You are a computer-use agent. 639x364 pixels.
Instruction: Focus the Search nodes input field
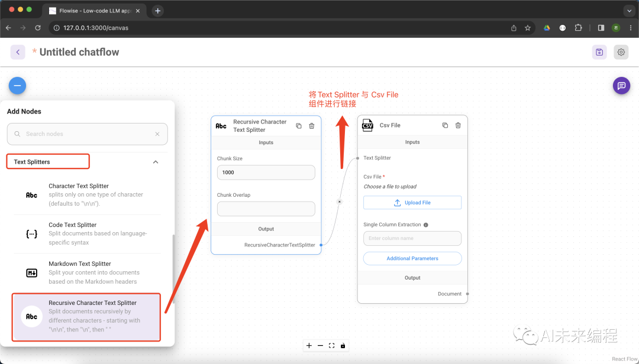click(x=87, y=134)
